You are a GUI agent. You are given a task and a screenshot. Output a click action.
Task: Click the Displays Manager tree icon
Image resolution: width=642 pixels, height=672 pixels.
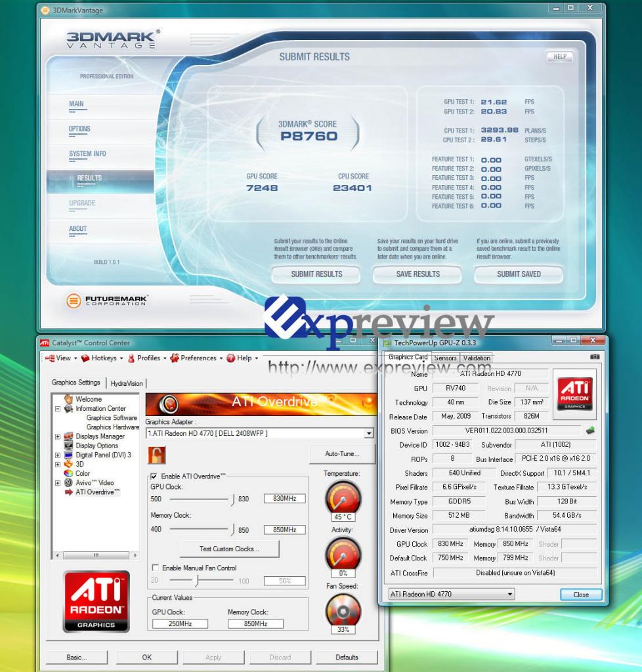click(x=68, y=436)
